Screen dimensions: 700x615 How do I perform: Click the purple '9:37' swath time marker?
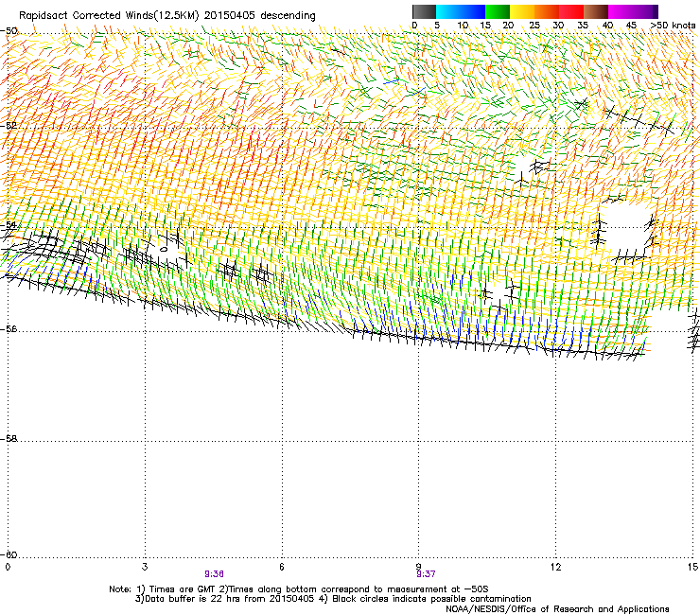click(426, 574)
